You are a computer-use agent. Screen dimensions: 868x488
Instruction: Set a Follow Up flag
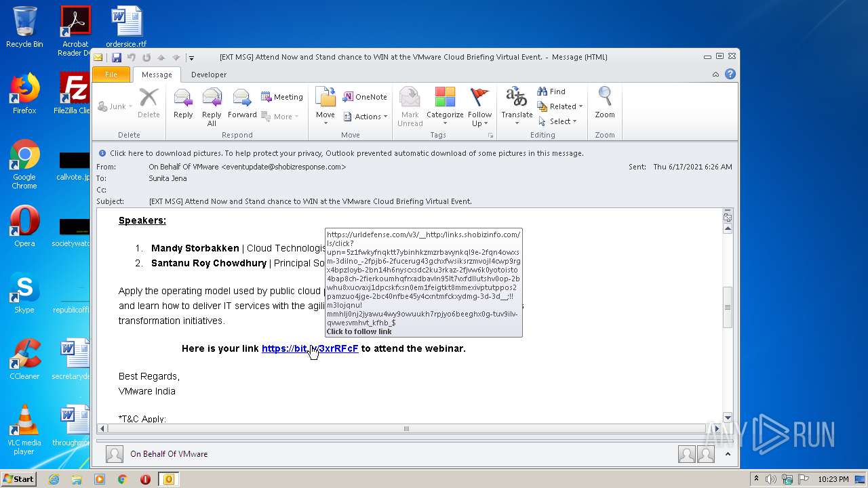pos(479,106)
